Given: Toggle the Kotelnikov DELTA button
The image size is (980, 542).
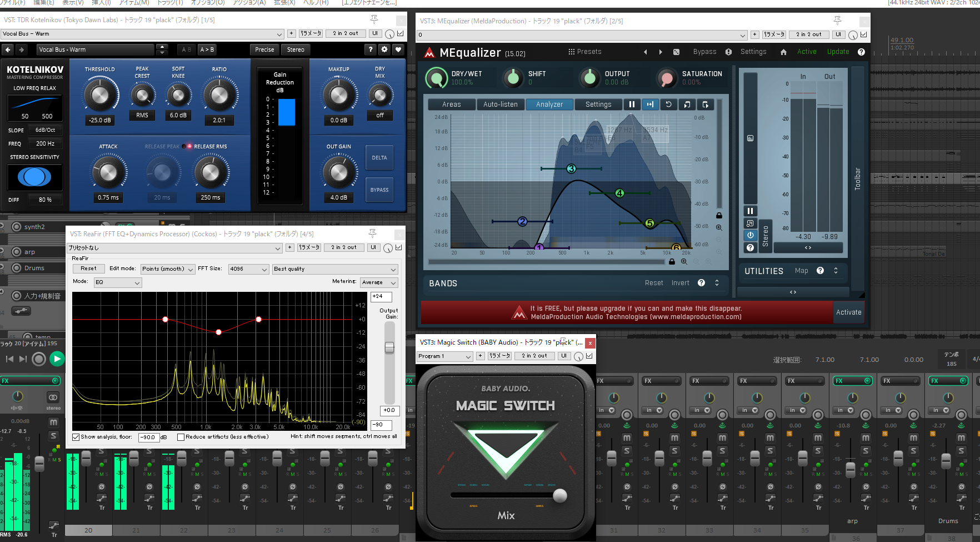Looking at the screenshot, I should (x=379, y=158).
